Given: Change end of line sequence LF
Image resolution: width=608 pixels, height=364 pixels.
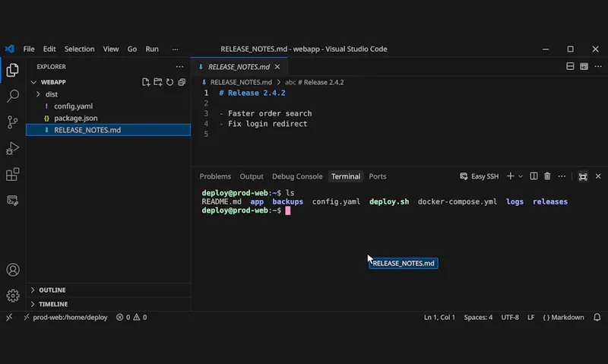Looking at the screenshot, I should 530,317.
